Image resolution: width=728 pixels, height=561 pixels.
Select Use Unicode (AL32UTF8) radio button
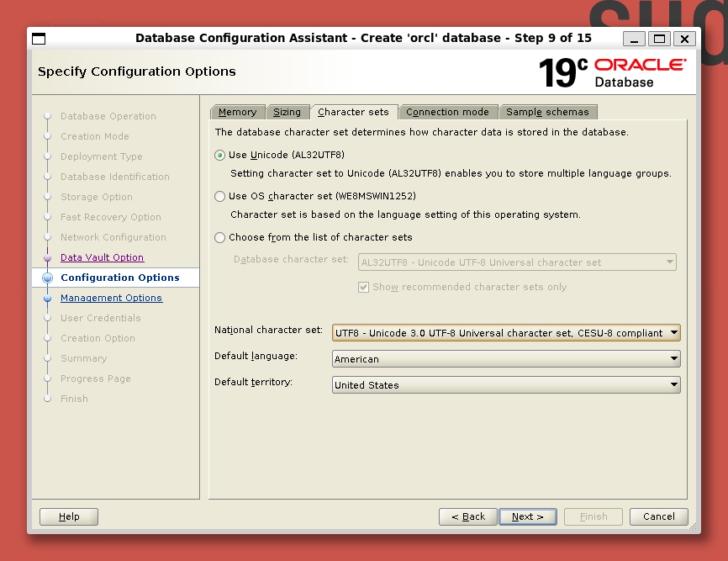click(x=220, y=155)
